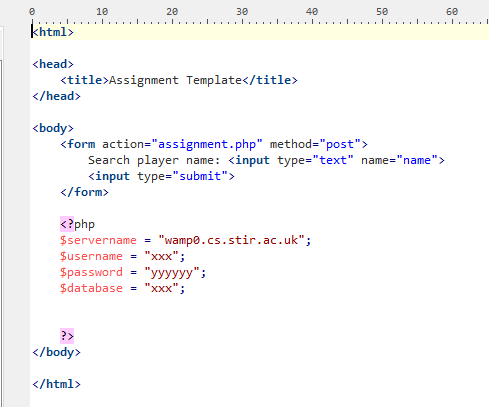Click 'Search player name:' text
The image size is (489, 407).
(x=154, y=160)
